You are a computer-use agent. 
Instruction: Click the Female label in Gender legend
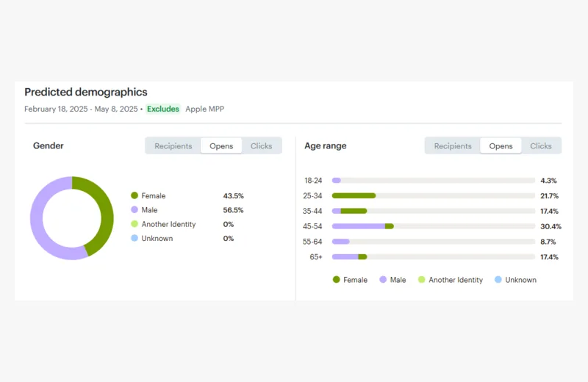pyautogui.click(x=154, y=195)
